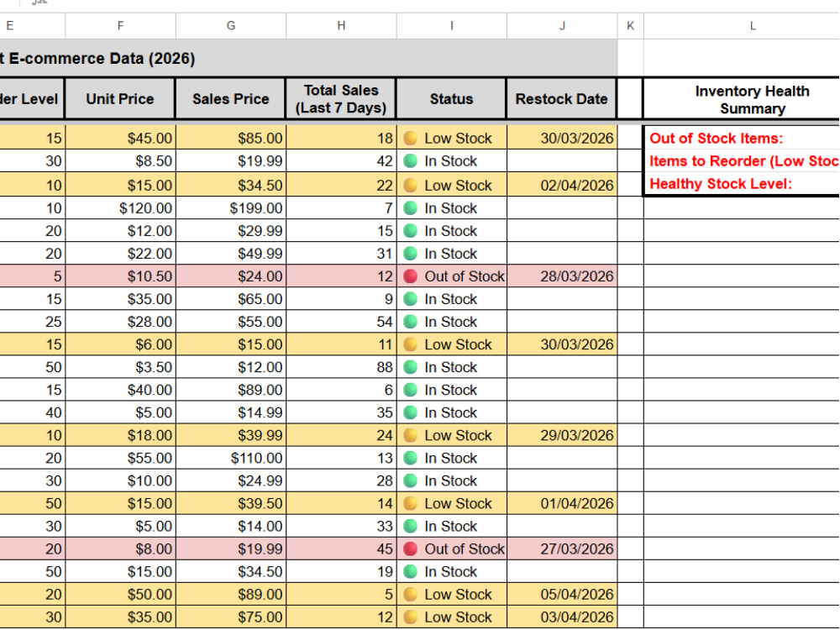The height and width of the screenshot is (630, 840).
Task: Click the Sales Price header cell
Action: [231, 98]
